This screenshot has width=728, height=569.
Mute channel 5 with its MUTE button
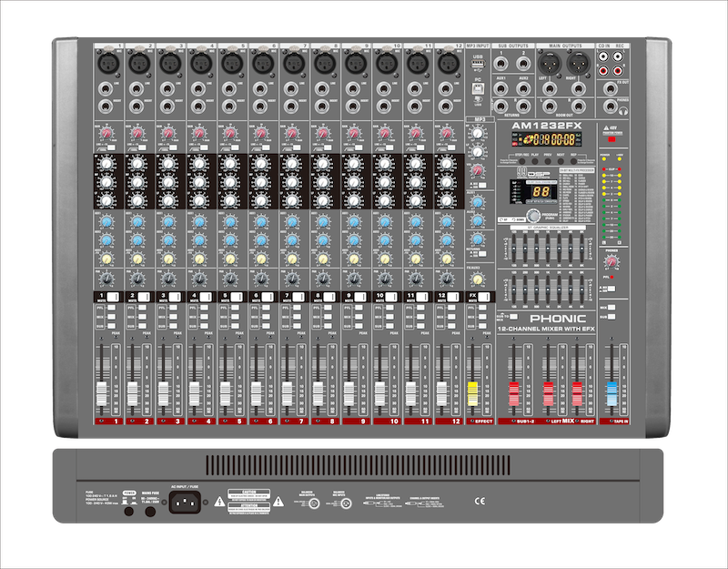point(237,297)
